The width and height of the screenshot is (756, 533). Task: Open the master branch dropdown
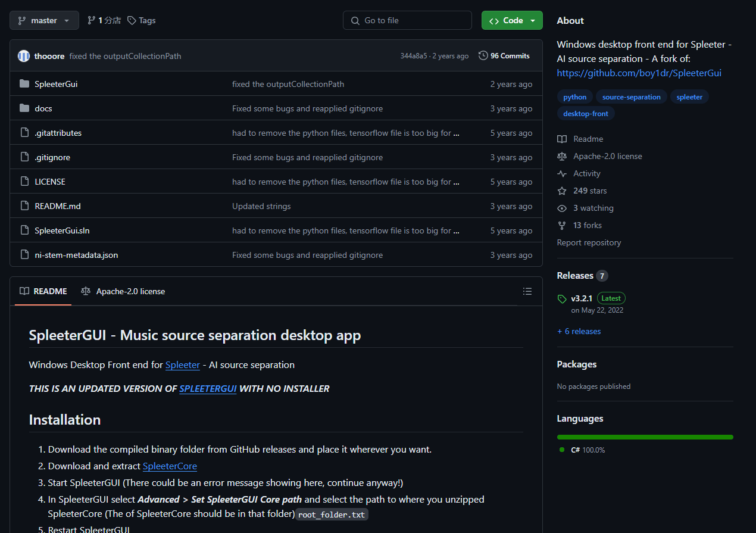tap(44, 20)
